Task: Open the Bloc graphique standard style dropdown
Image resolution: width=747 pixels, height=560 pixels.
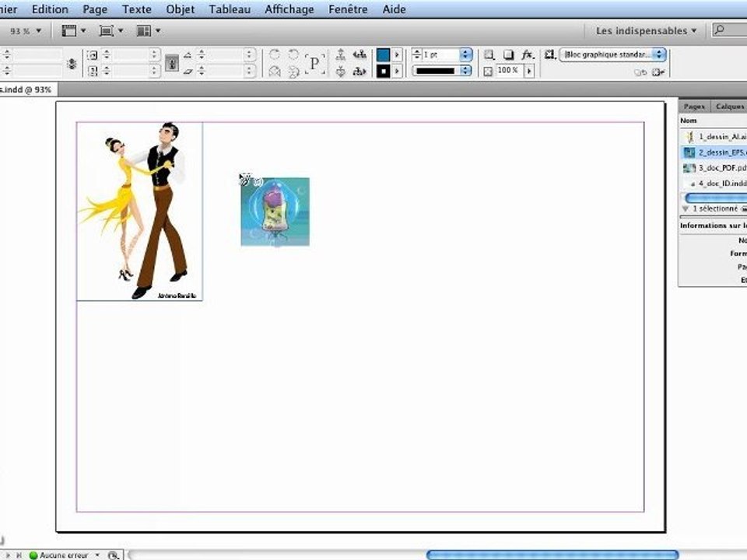Action: (612, 54)
